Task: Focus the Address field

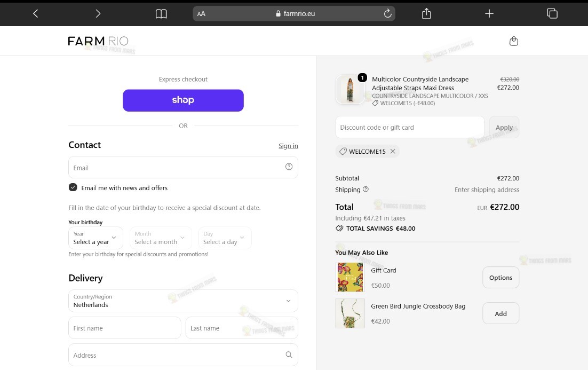Action: tap(183, 355)
